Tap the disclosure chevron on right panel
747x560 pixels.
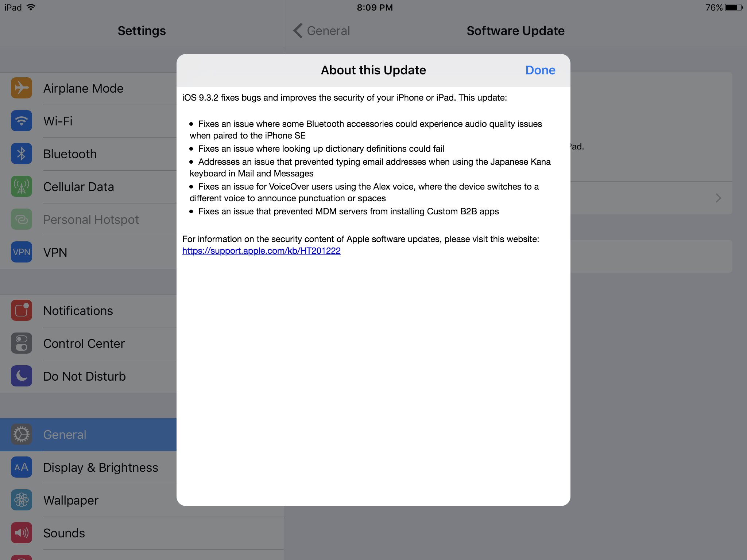718,198
